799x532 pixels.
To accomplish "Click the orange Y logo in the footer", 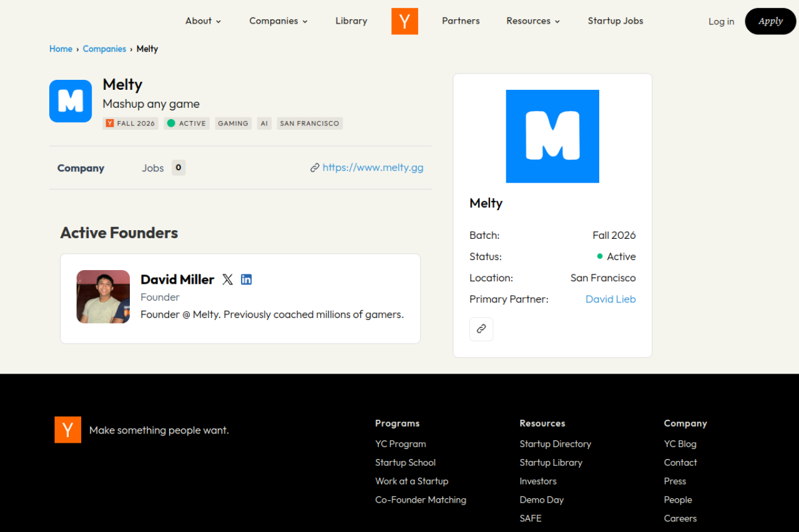I will coord(68,430).
